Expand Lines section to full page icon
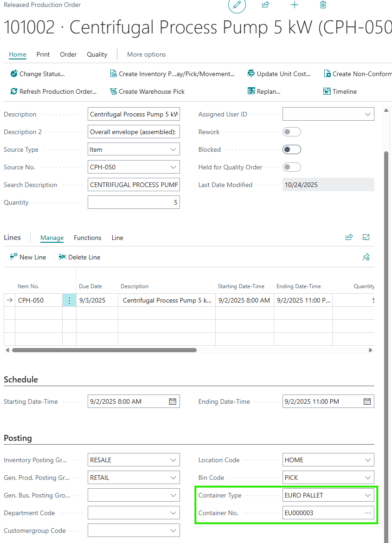The width and height of the screenshot is (392, 543). (366, 237)
